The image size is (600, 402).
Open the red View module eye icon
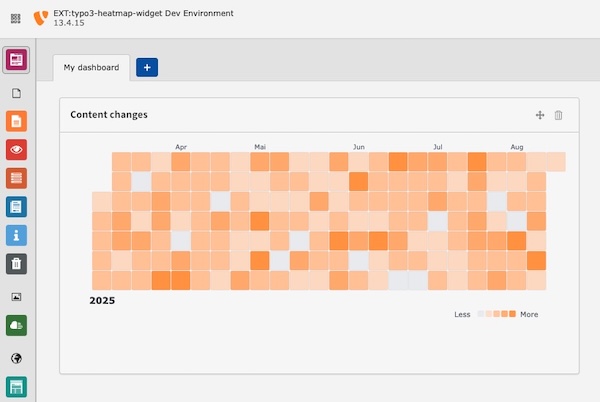[16, 150]
